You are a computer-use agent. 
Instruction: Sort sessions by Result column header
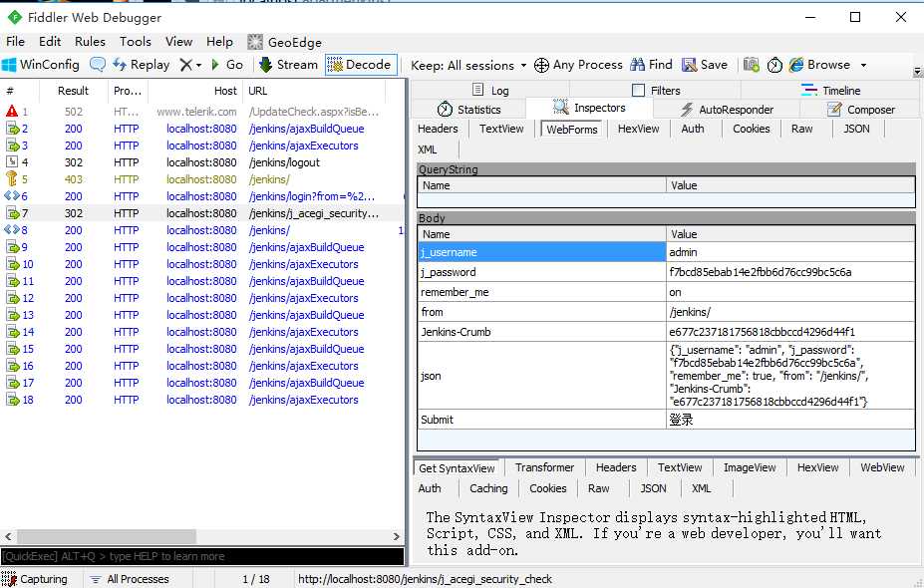[73, 91]
